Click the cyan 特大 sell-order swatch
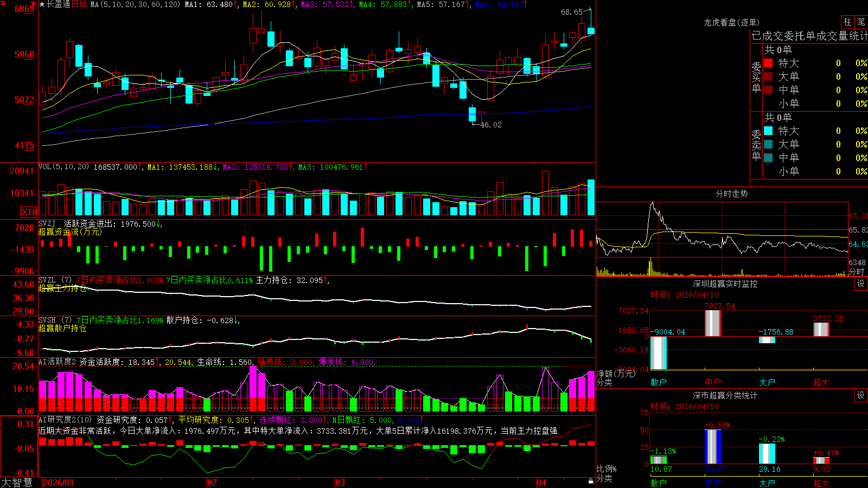 (768, 131)
